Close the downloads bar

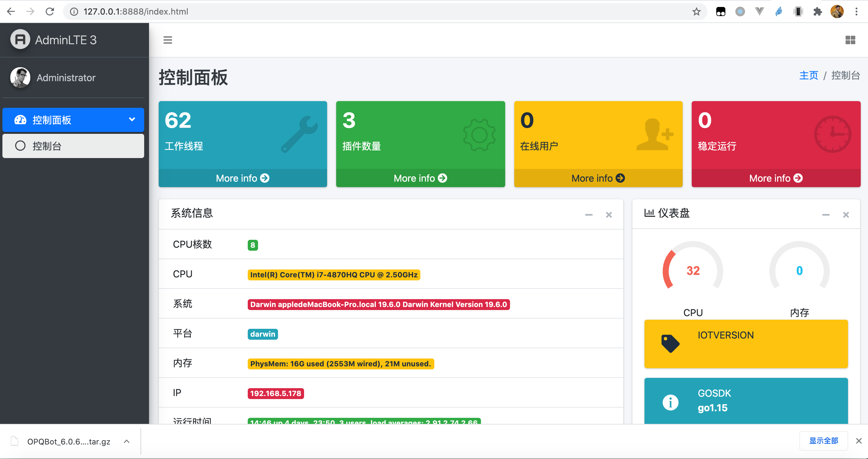[x=859, y=441]
